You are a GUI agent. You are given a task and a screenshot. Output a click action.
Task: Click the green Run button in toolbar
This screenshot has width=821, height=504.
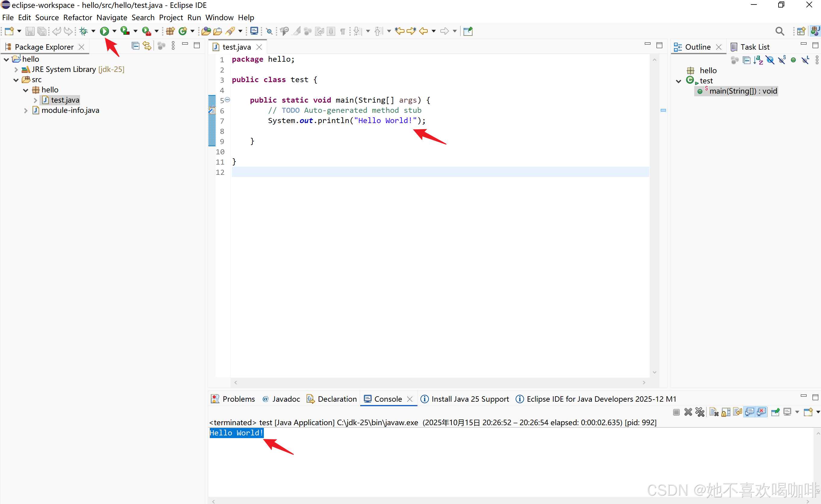[x=105, y=31]
